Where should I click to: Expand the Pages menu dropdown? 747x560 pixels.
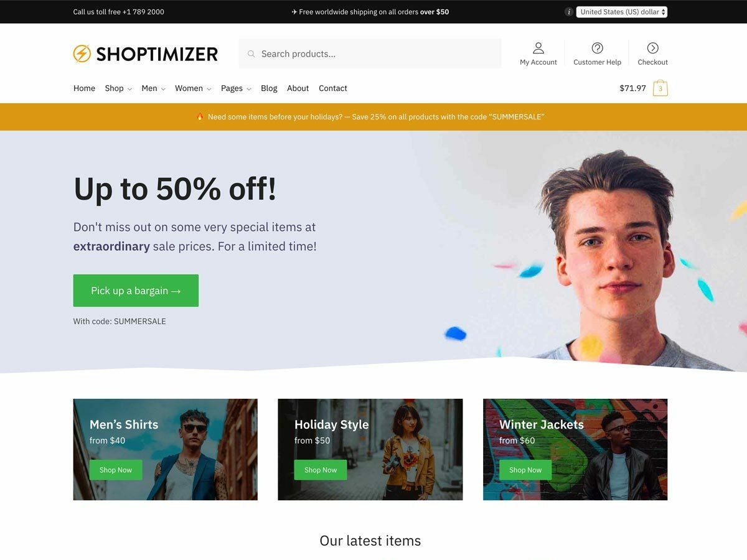click(236, 88)
